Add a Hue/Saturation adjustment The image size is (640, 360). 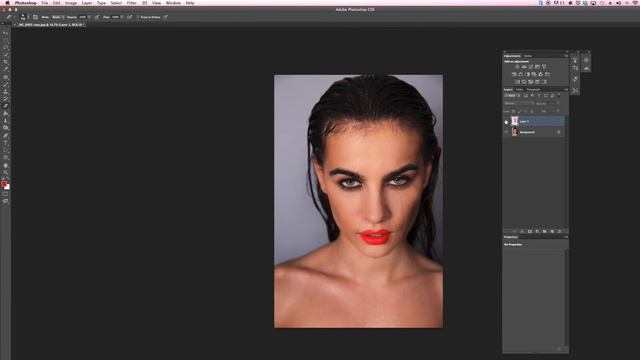point(514,74)
